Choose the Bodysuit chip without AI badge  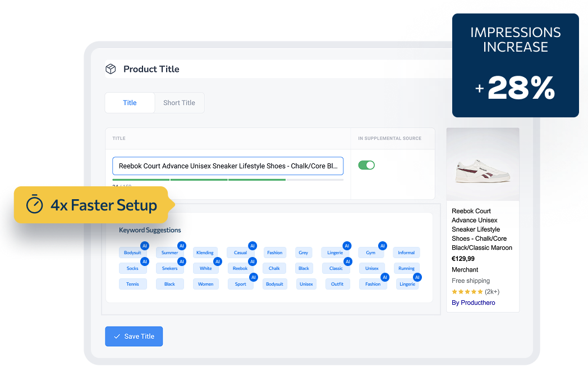[x=274, y=284]
